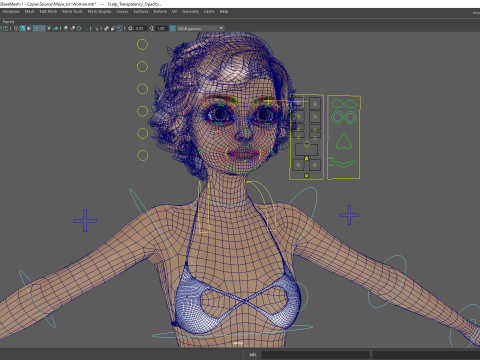Screen dimensions: 480x360
Task: Click the half-shaded sphere icon in panel toolbar
Action: 29,28
